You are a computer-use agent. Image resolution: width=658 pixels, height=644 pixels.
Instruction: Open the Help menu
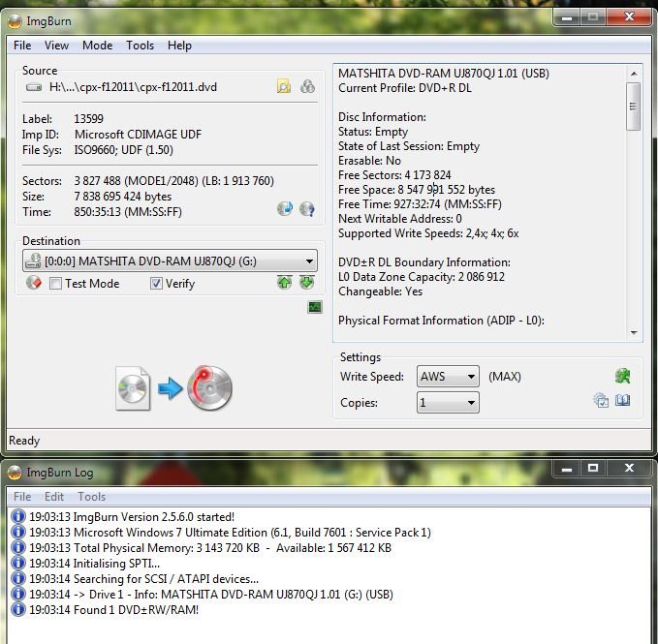[179, 46]
